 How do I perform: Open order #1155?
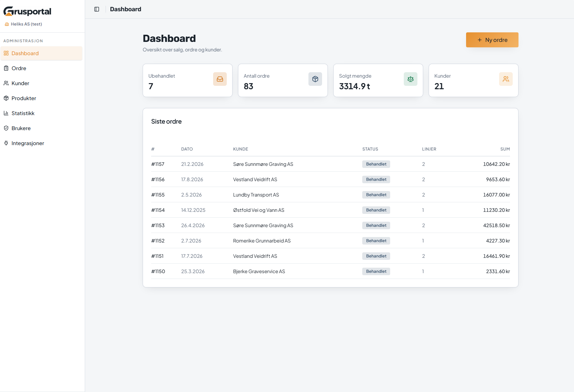[x=158, y=195]
